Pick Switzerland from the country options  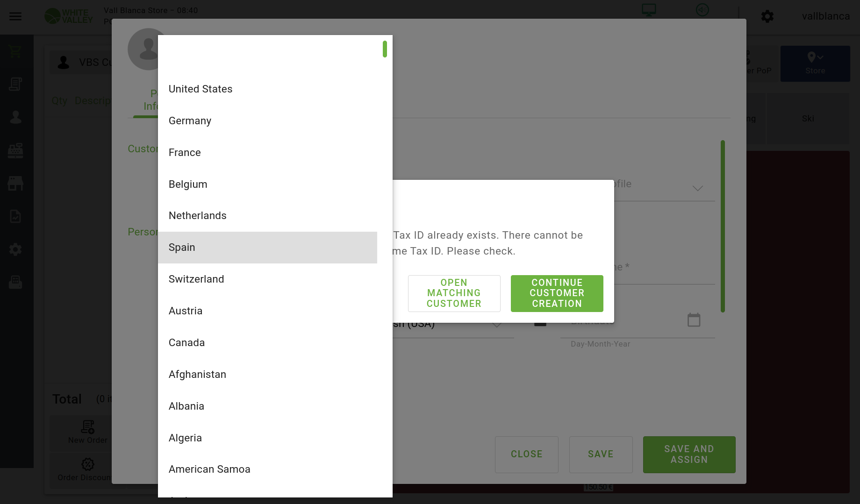(x=267, y=279)
